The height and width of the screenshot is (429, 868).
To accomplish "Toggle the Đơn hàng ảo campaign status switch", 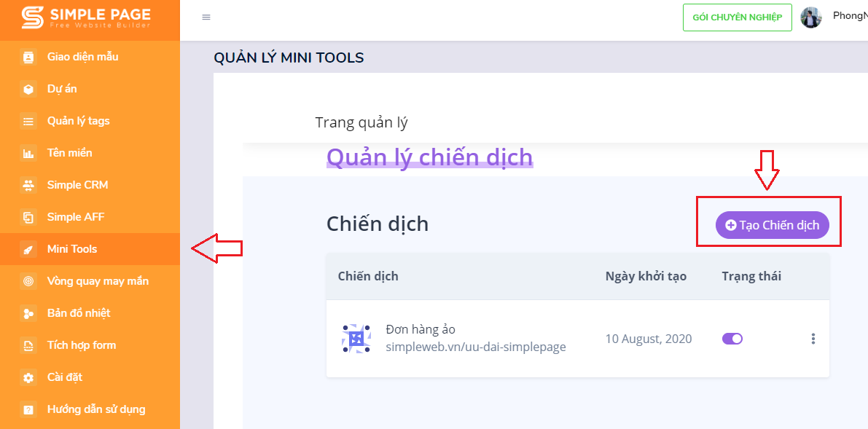I will point(732,339).
